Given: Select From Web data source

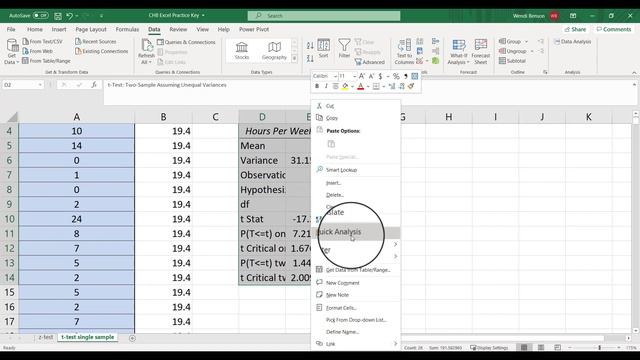Looking at the screenshot, I should pyautogui.click(x=38, y=51).
